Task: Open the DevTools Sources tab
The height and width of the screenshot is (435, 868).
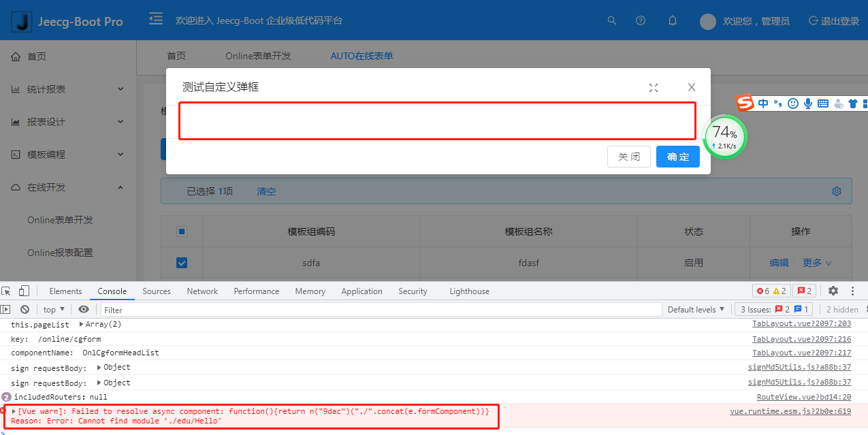Action: click(157, 291)
